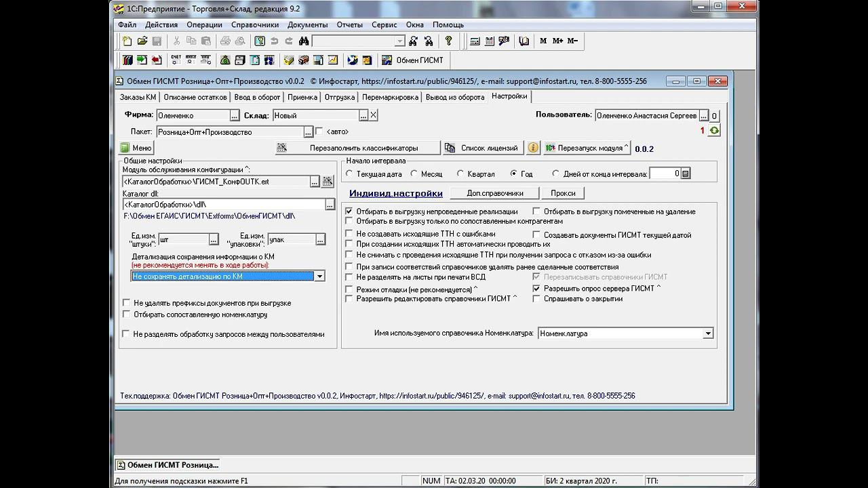The image size is (868, 488).
Task: Open the справочник Номенклатура name dropdown
Action: point(708,333)
